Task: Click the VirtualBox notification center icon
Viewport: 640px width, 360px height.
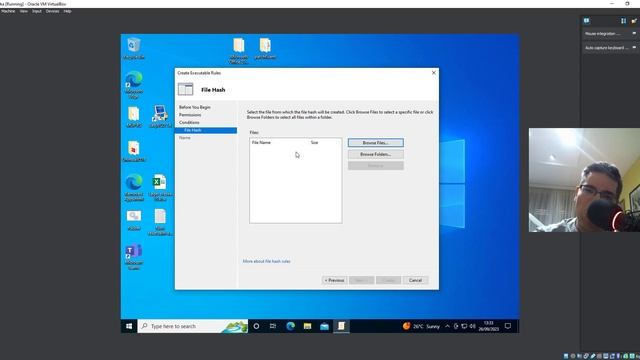Action: click(587, 21)
